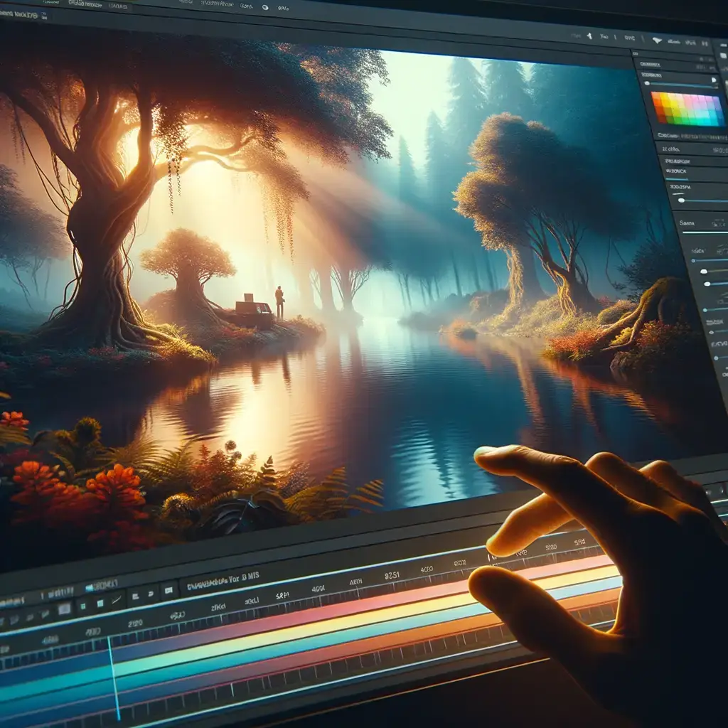Click the cyan playhead on the timeline

[x=114, y=675]
